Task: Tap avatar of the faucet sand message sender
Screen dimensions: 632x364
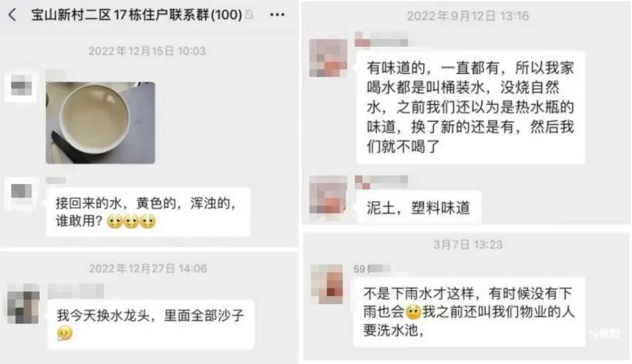Action: pos(24,303)
